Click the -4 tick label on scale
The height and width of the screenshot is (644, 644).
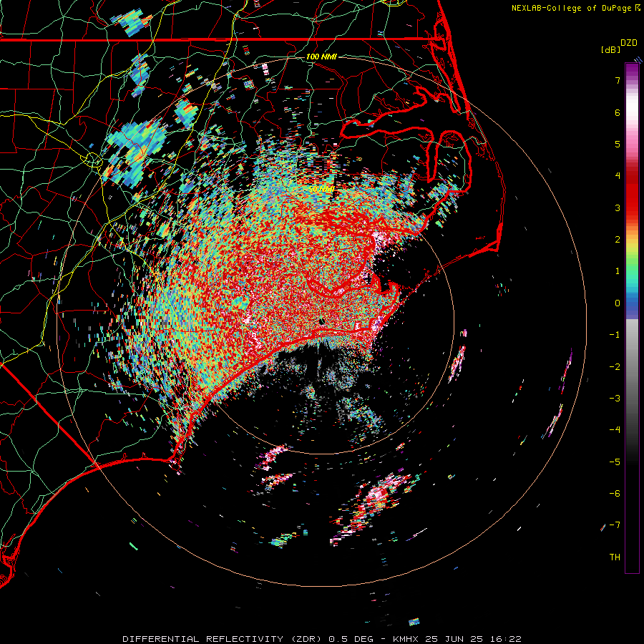615,430
